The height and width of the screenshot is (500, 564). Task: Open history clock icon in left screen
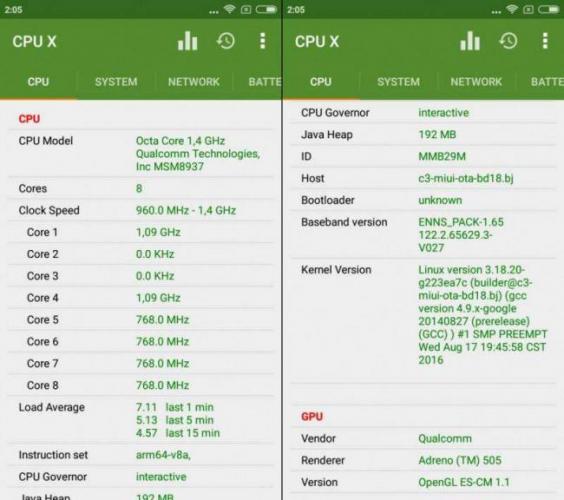pyautogui.click(x=226, y=41)
